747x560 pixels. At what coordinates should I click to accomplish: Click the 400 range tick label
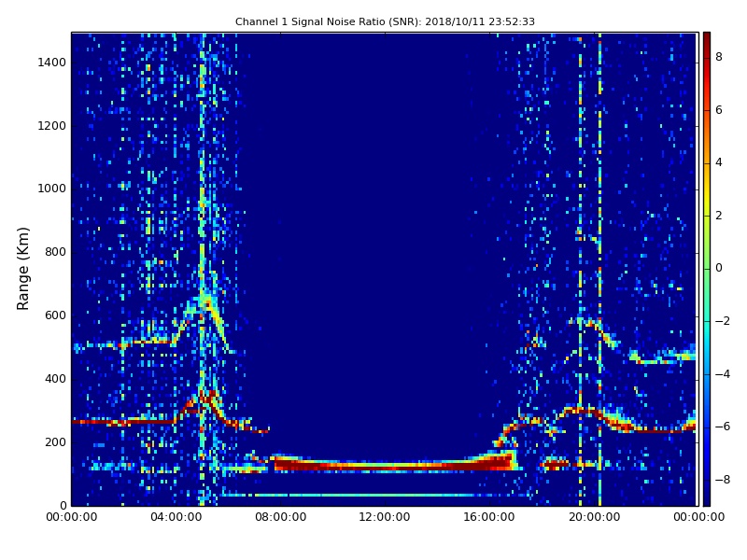(55, 379)
